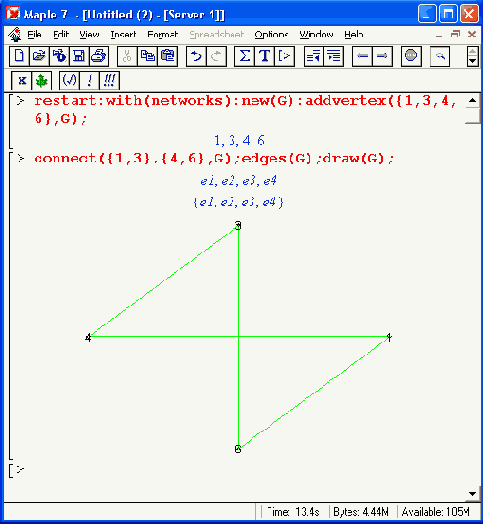Copy selection using the copy icon

click(147, 56)
